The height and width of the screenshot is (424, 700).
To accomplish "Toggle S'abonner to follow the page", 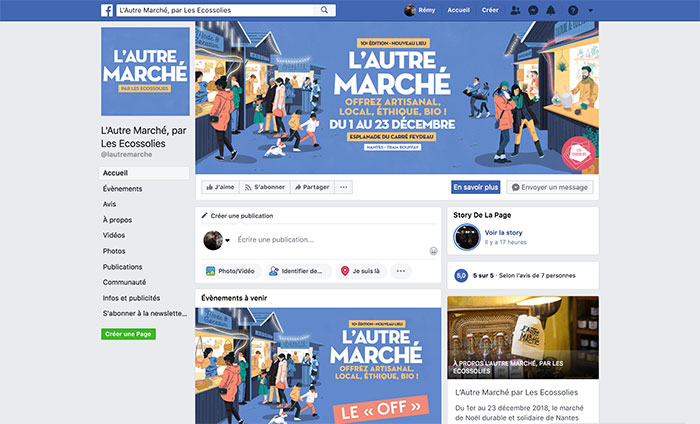I will (265, 187).
